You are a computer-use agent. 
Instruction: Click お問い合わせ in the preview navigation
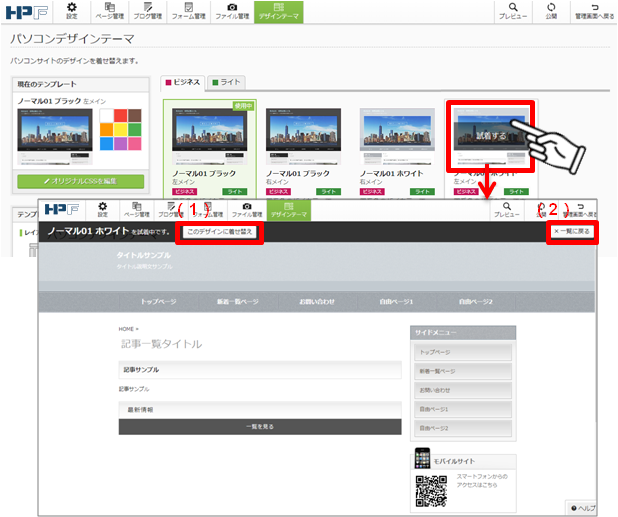[319, 301]
